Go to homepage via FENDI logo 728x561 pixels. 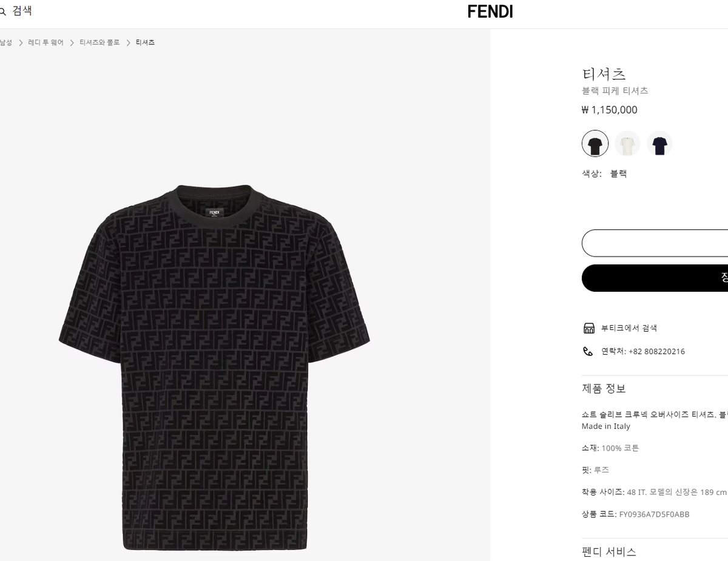tap(490, 12)
